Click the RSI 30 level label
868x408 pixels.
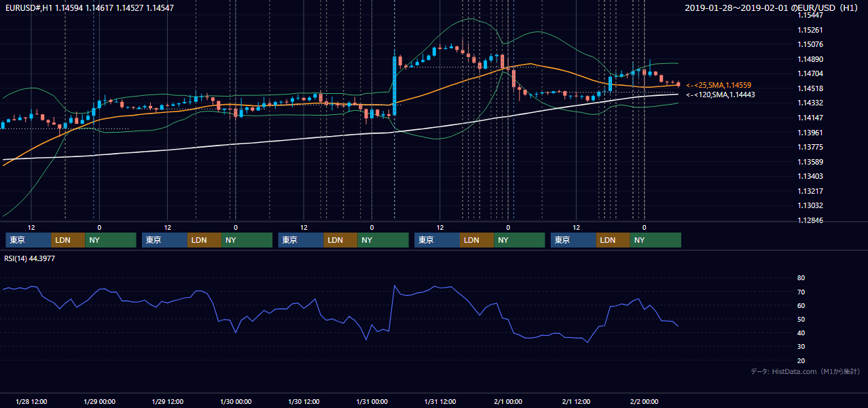pos(801,347)
